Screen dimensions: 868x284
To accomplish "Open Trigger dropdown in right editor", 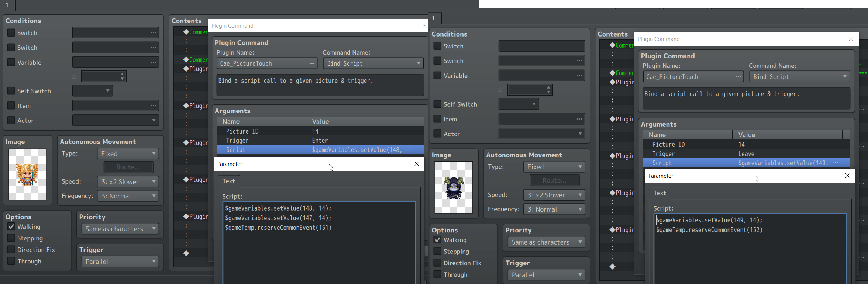I will (x=546, y=275).
